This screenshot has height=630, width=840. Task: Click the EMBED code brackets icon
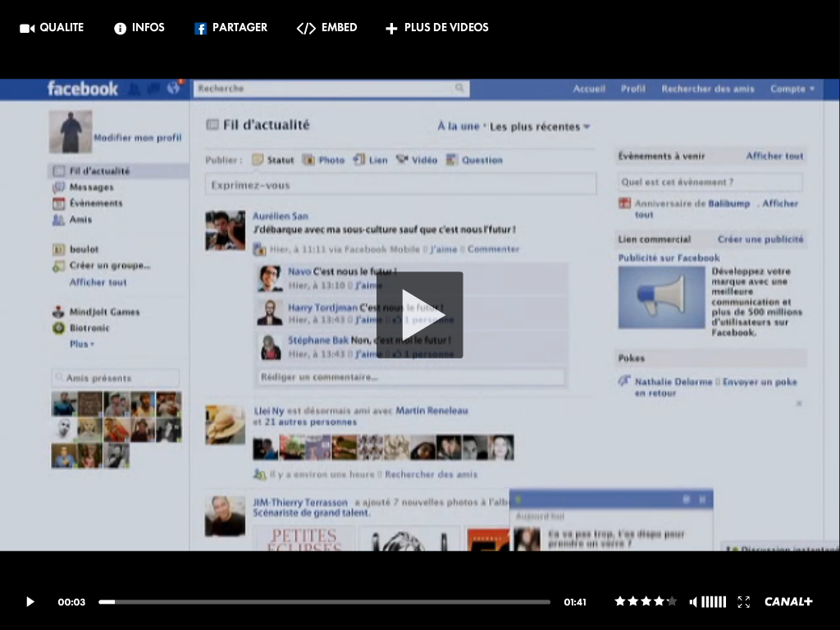[305, 29]
